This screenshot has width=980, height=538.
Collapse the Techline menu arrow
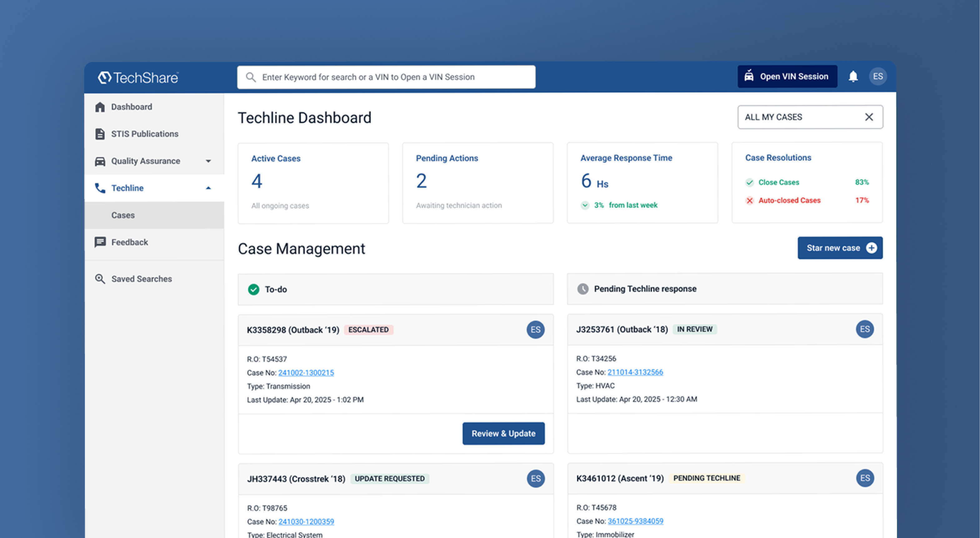click(208, 188)
